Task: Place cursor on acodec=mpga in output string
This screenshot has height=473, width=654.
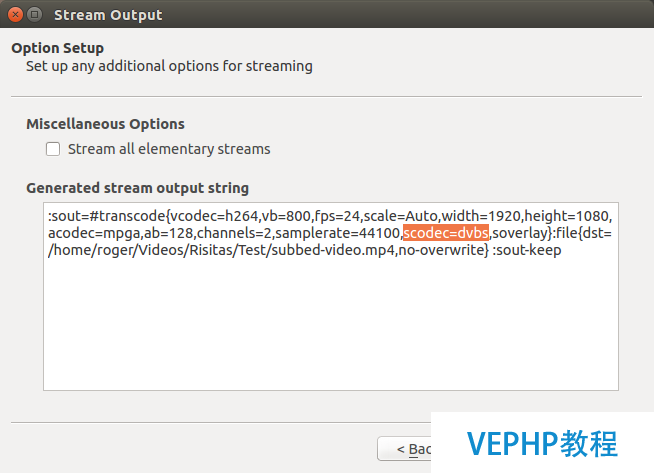Action: 94,233
